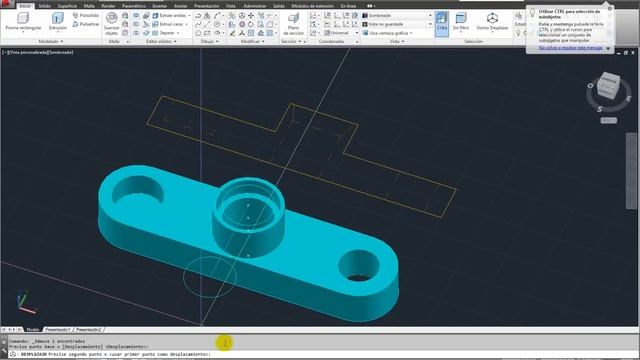Image resolution: width=640 pixels, height=360 pixels.
Task: Close the CTRL selection tip balloon
Action: pyautogui.click(x=610, y=9)
